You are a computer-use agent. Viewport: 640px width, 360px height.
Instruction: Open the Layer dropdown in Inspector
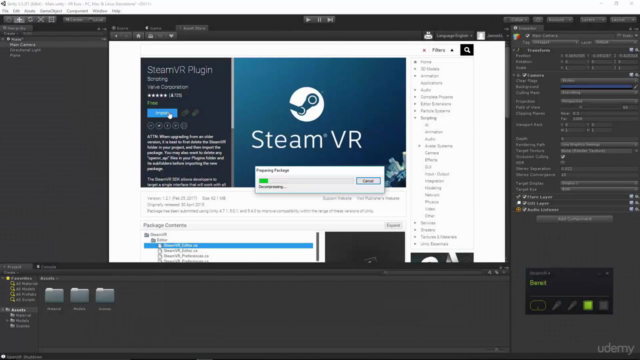point(616,42)
